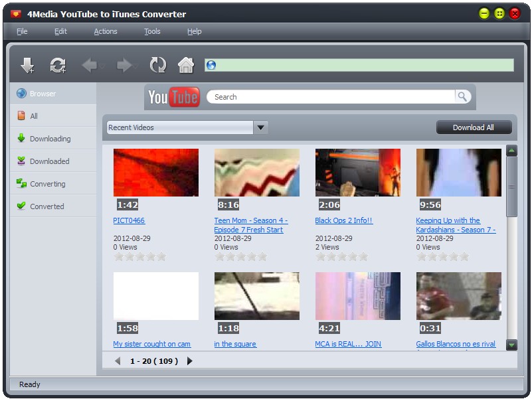Click the Gallos Blancos video thumbnail
This screenshot has width=532, height=399.
point(459,296)
